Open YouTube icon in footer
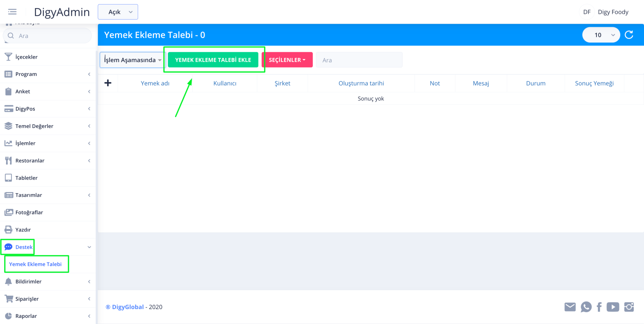 (613, 307)
